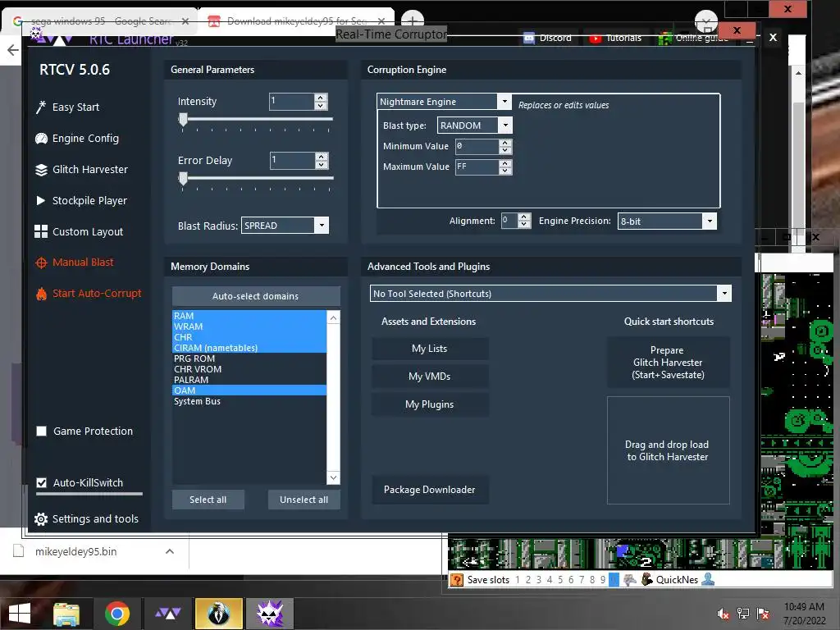
Task: Open No Tool Selected dropdown
Action: 724,294
